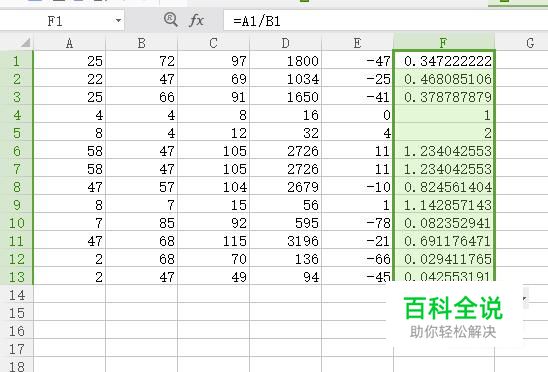Select column B header
The image size is (548, 372).
(142, 43)
